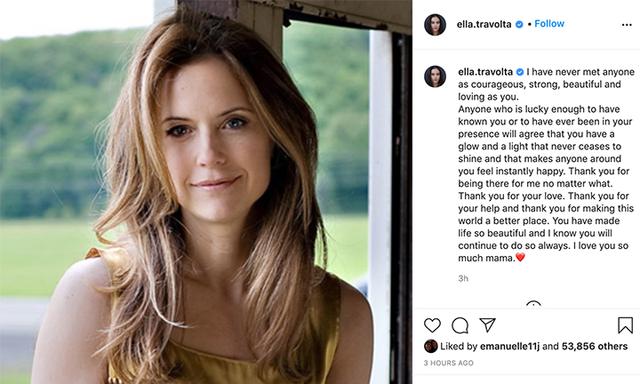Screen dimensions: 640x384
Task: Click the profile avatar beside the caption
Action: [x=435, y=76]
